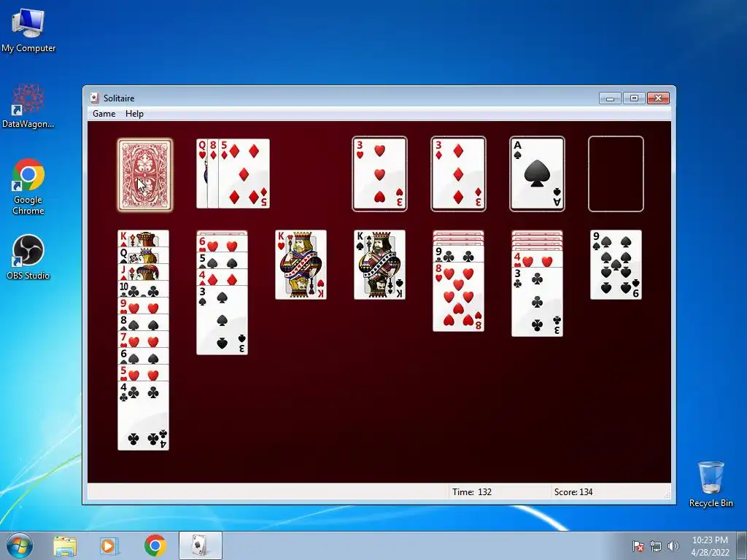The height and width of the screenshot is (560, 747).
Task: Select the 4 of diamonds in second column
Action: click(x=222, y=276)
